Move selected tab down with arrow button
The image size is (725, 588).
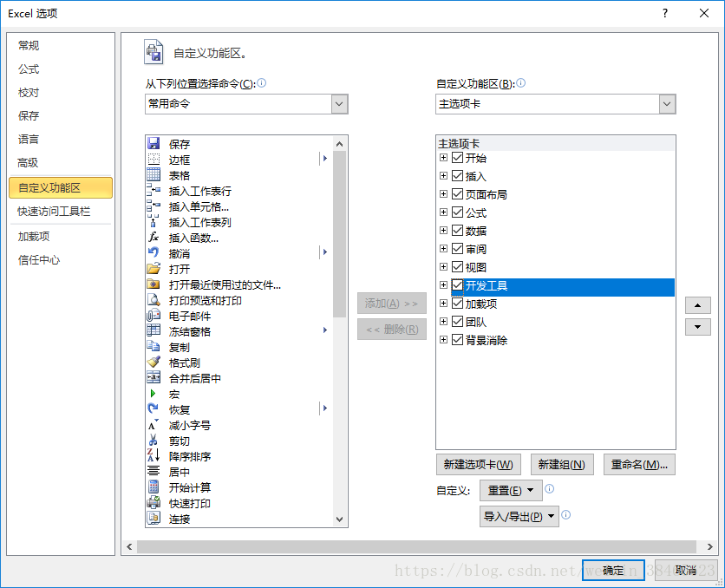point(698,327)
